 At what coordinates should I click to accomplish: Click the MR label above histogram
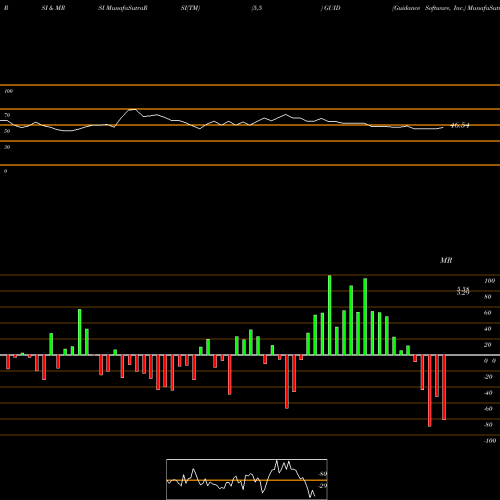(446, 260)
